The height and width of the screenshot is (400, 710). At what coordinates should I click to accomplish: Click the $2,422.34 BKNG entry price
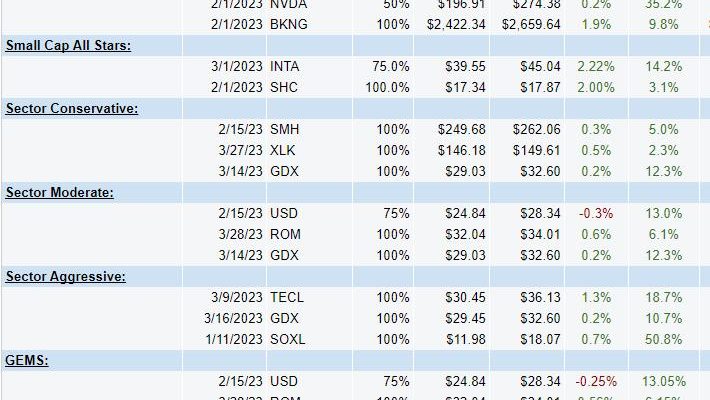click(456, 24)
